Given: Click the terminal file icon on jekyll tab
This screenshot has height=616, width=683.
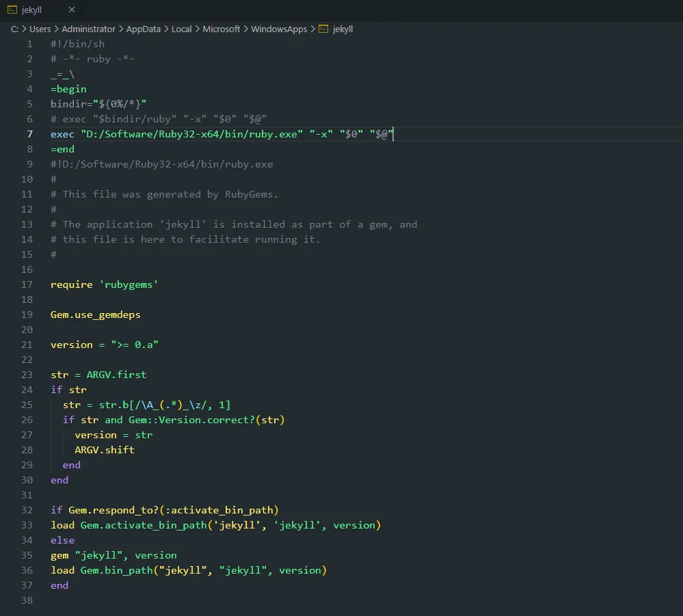Looking at the screenshot, I should click(x=12, y=10).
